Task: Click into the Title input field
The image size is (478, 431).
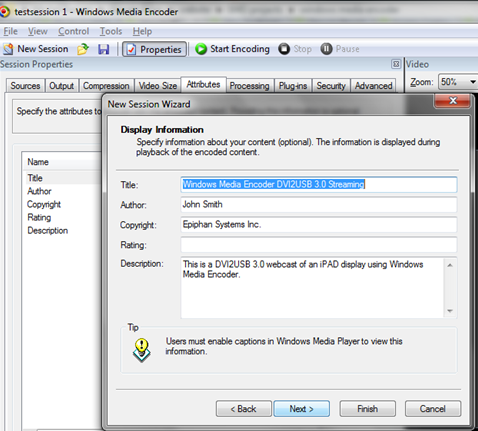Action: tap(319, 184)
